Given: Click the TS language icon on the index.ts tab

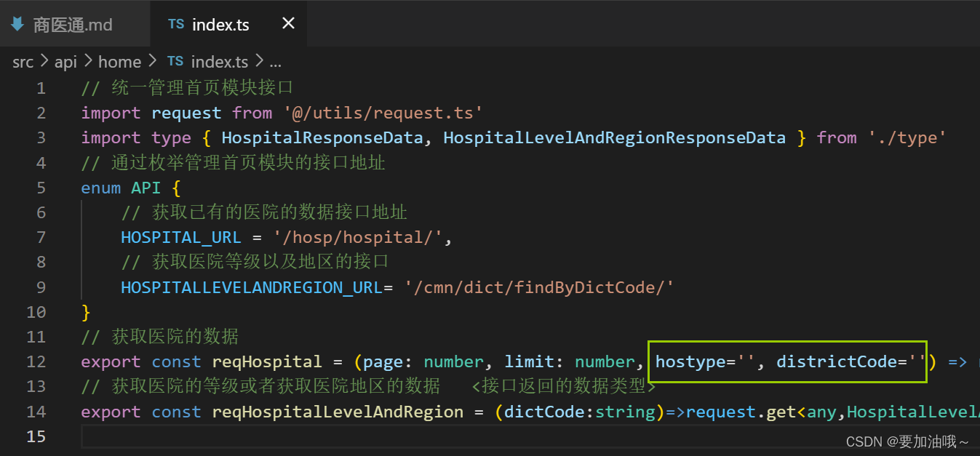Looking at the screenshot, I should click(x=177, y=24).
